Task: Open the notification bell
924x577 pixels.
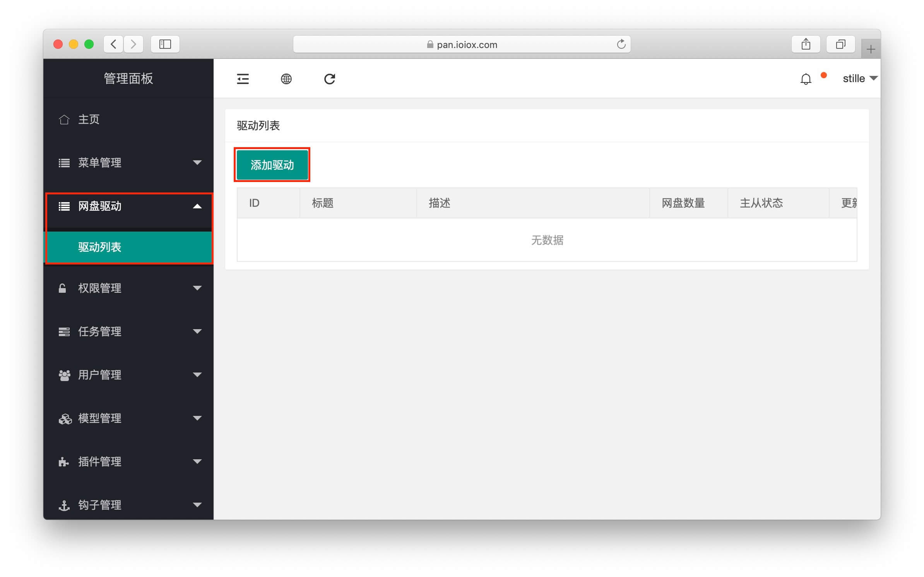Action: pos(806,79)
